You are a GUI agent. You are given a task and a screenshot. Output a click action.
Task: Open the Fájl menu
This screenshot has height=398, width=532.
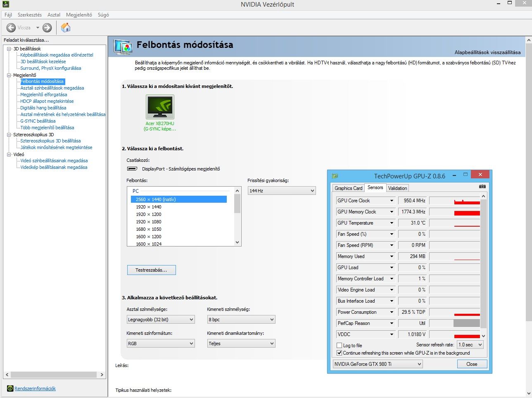(8, 15)
